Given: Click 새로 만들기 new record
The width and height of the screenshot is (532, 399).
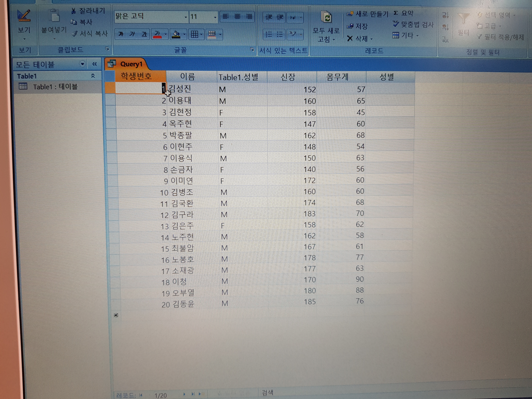Looking at the screenshot, I should 367,14.
